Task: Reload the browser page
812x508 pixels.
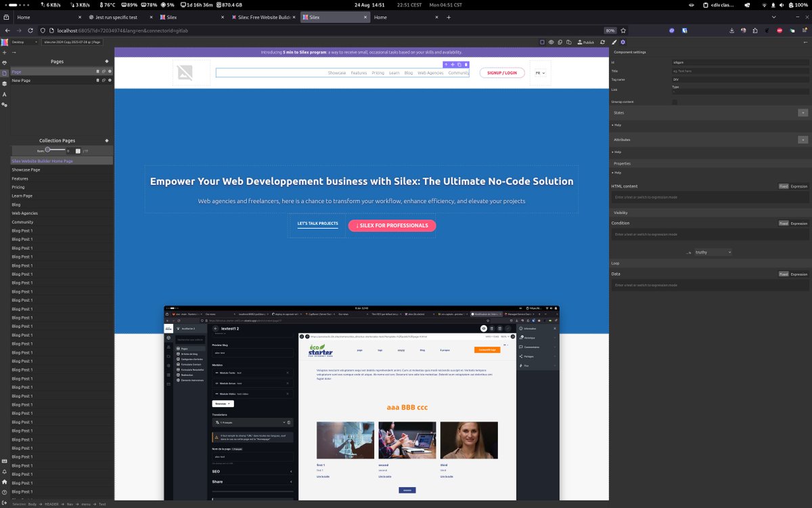Action: (x=30, y=30)
